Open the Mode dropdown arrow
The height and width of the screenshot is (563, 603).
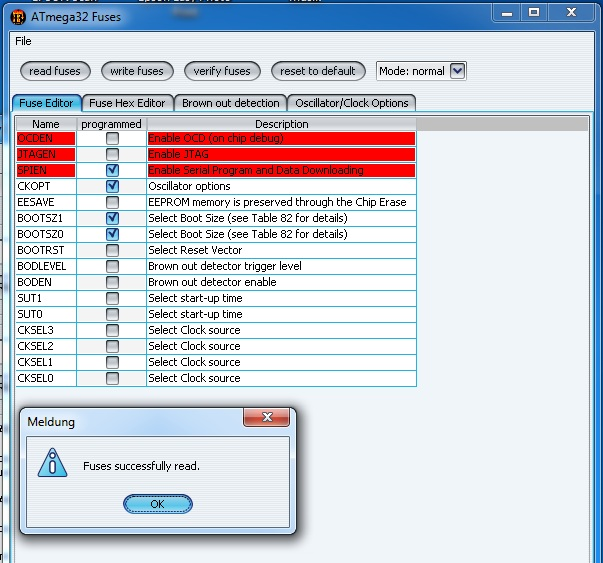click(x=458, y=71)
